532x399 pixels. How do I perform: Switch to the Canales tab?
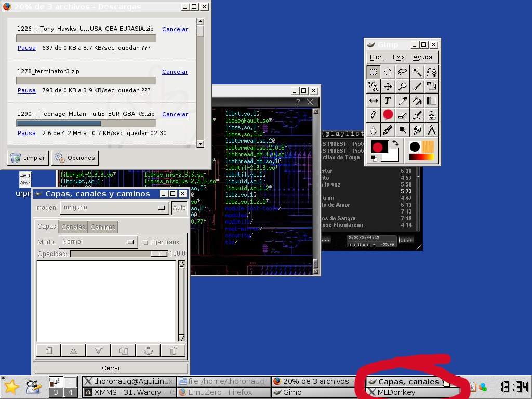tap(73, 227)
